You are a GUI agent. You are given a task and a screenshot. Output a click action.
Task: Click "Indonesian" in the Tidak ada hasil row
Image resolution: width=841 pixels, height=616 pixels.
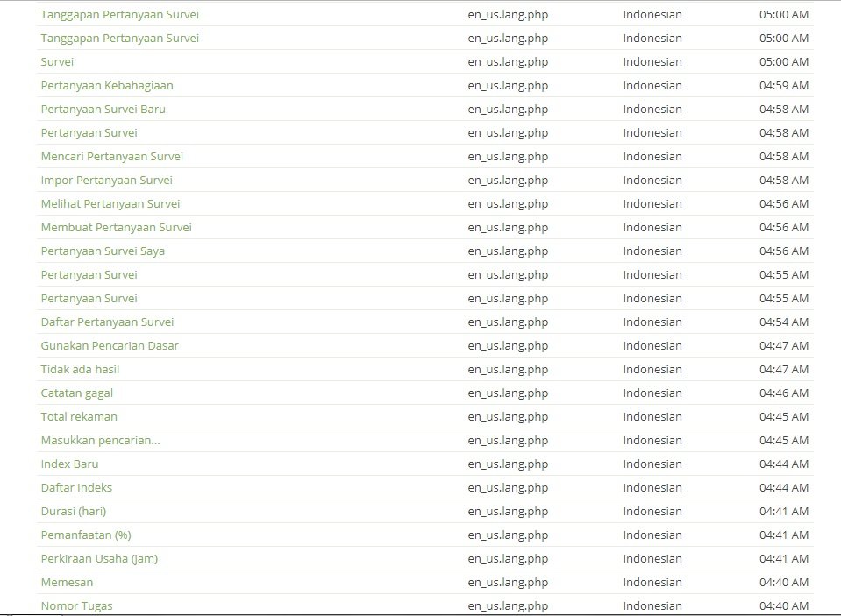[x=652, y=370]
